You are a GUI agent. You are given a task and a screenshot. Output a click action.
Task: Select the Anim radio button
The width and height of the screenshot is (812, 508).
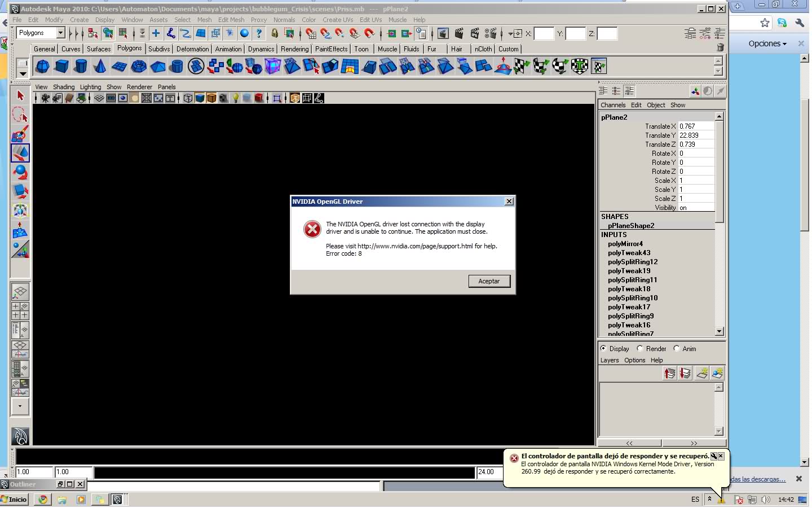pyautogui.click(x=677, y=348)
